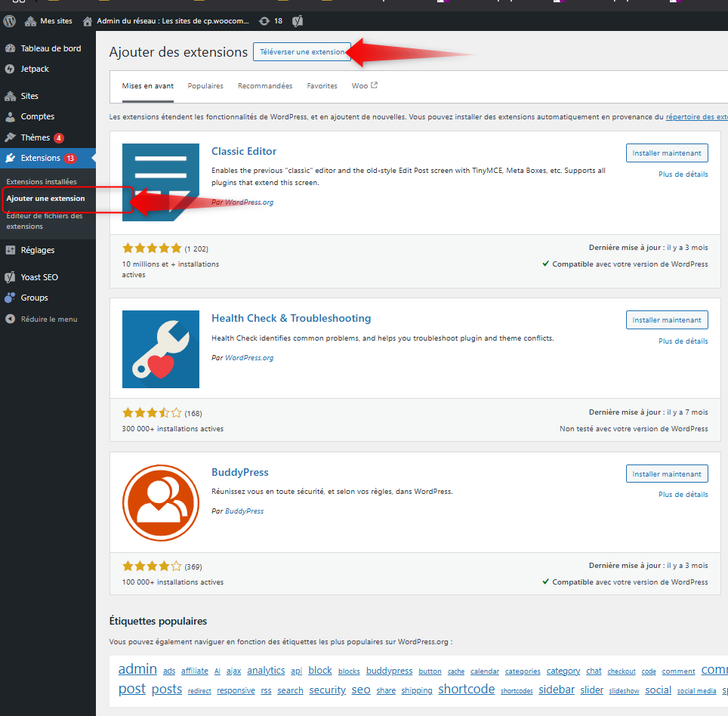Click the Extensions plug icon

[10, 159]
